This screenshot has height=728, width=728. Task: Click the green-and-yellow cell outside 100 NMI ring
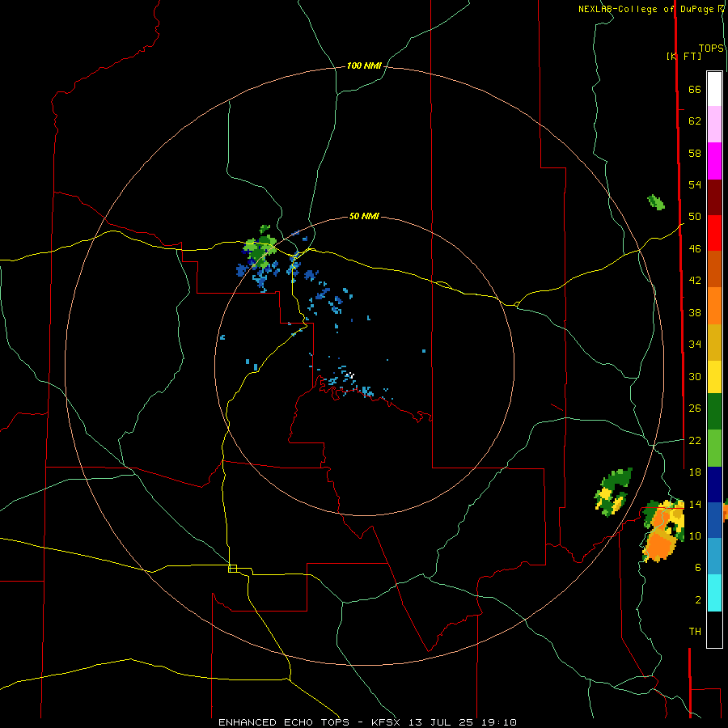click(x=613, y=492)
